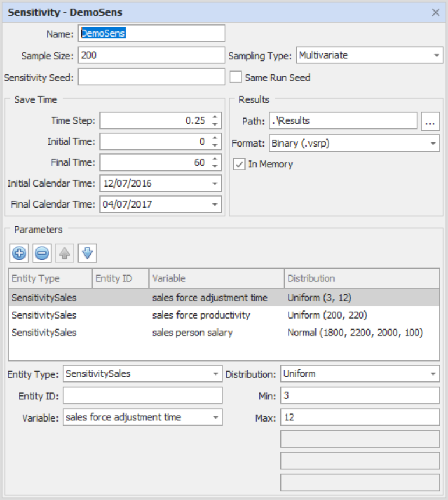The height and width of the screenshot is (500, 448).
Task: Enable the Same Run Seed checkbox
Action: pyautogui.click(x=236, y=77)
